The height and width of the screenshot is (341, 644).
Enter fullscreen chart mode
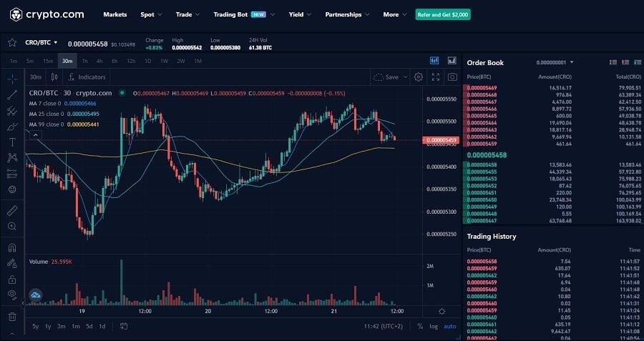click(435, 76)
